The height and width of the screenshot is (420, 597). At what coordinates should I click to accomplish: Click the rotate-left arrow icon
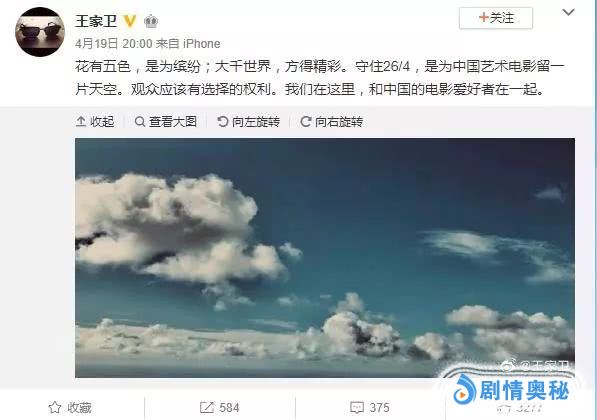(222, 122)
